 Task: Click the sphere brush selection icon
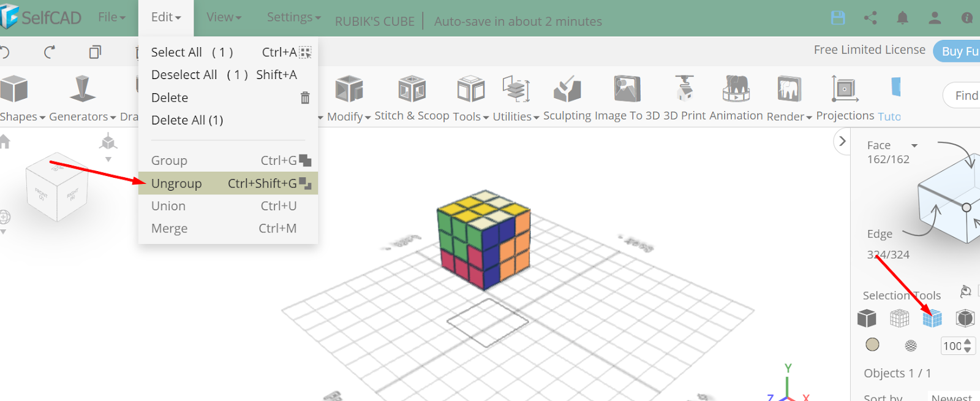[911, 346]
